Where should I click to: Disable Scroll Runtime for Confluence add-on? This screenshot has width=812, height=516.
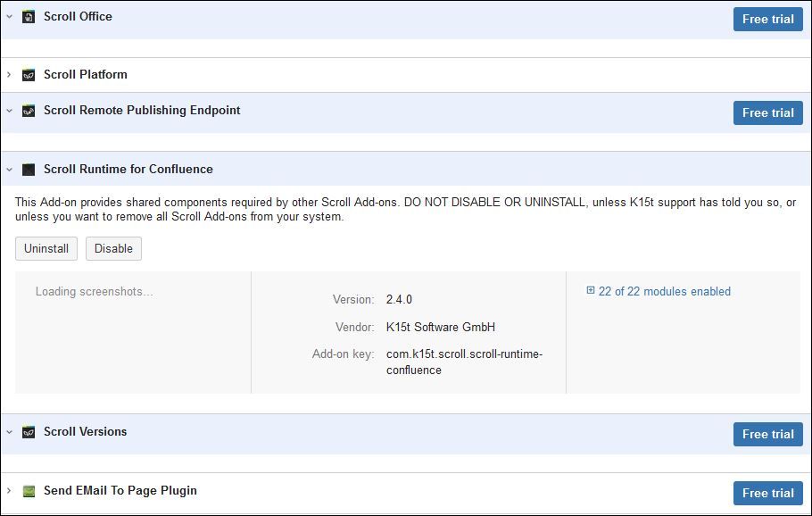(x=113, y=249)
